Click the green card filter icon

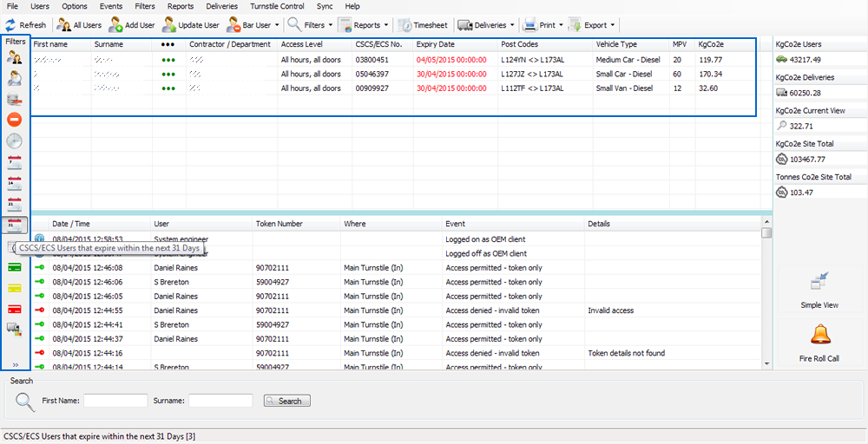coord(15,267)
